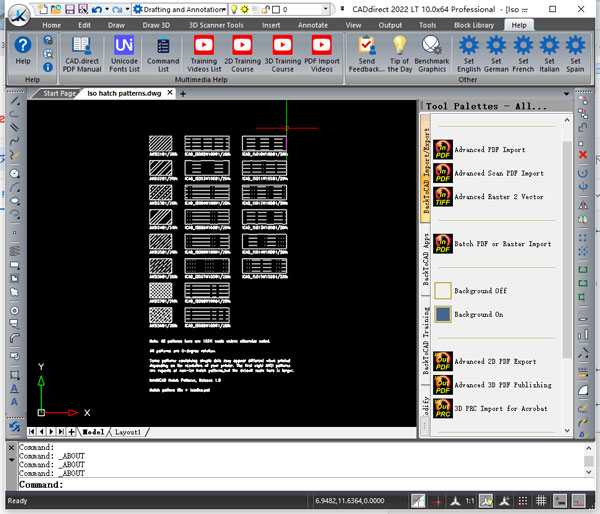Turn Background On in tool palette
This screenshot has height=514, width=600.
(442, 314)
